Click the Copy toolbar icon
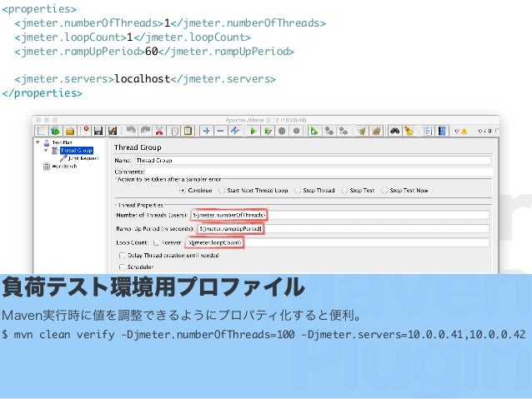Viewport: 532px width, 399px height. [174, 131]
